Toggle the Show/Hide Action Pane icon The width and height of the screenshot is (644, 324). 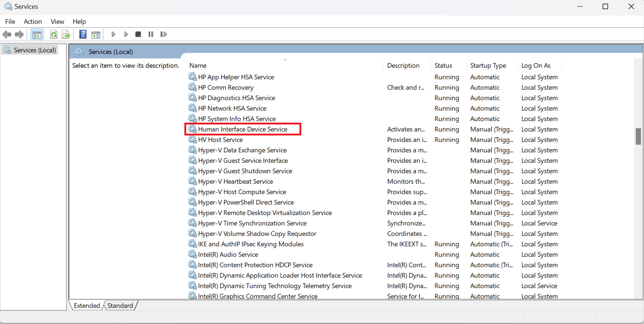(96, 34)
